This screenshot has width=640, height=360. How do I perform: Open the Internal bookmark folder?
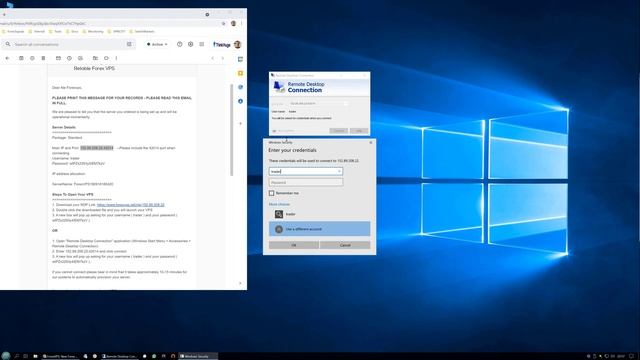click(37, 31)
